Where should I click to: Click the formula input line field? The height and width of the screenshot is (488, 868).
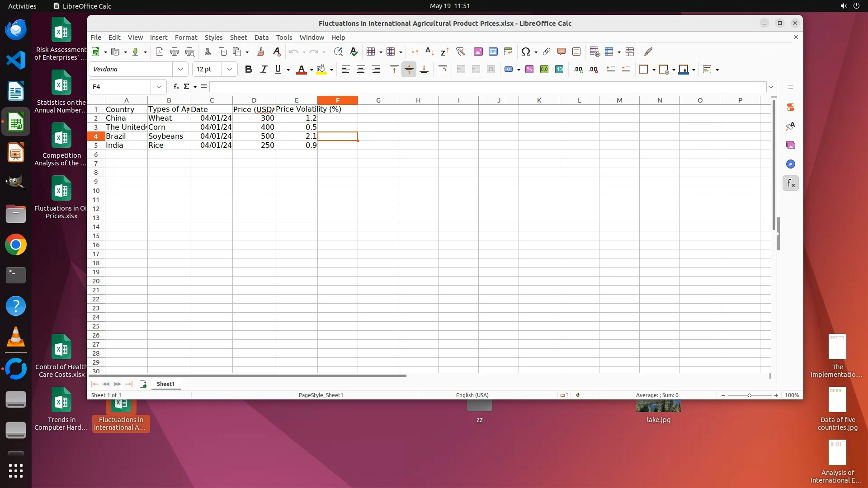pos(487,86)
